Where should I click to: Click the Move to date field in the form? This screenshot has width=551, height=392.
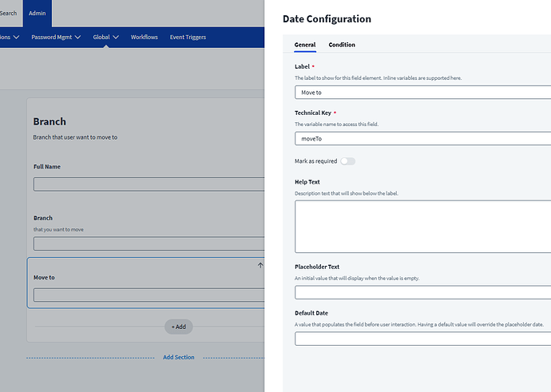pyautogui.click(x=149, y=295)
